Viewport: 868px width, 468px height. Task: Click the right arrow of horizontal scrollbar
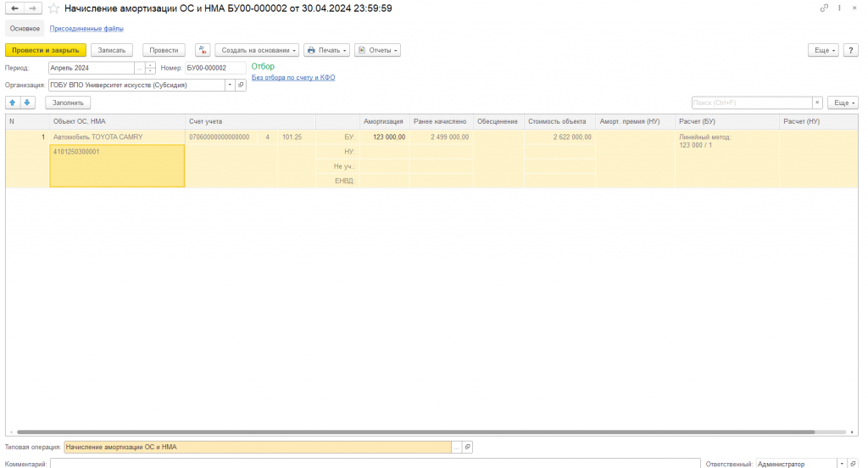point(853,432)
